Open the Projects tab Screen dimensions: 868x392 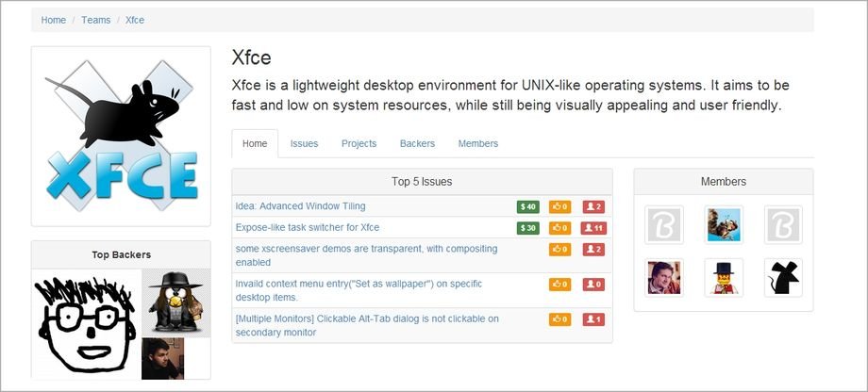[x=359, y=143]
